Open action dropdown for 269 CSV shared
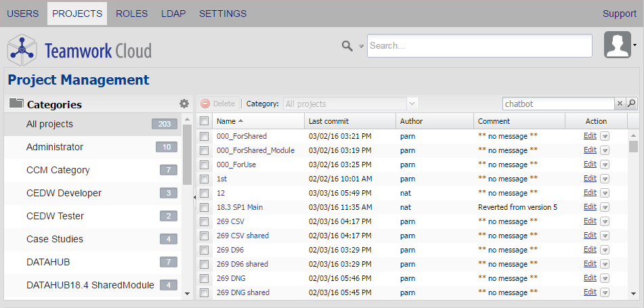 point(605,236)
